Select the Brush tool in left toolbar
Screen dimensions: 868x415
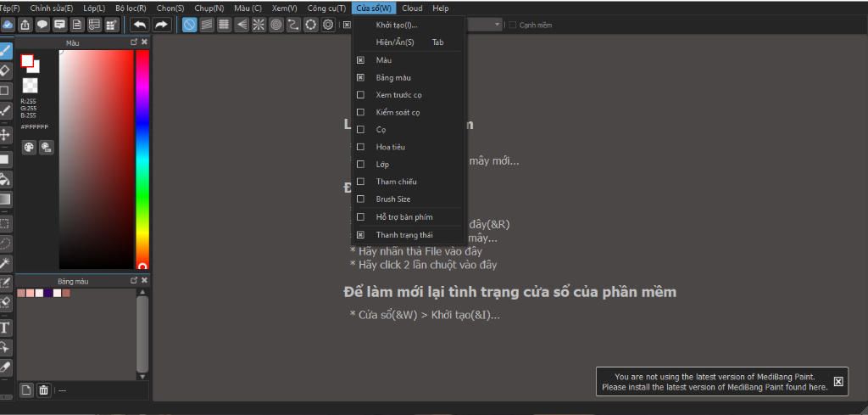(x=5, y=50)
